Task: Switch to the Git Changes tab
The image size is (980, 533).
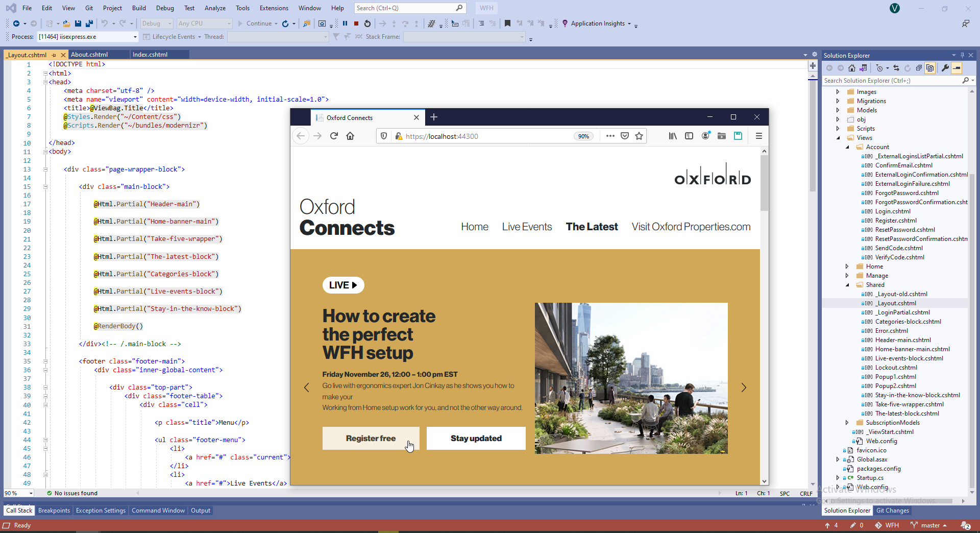Action: (893, 511)
